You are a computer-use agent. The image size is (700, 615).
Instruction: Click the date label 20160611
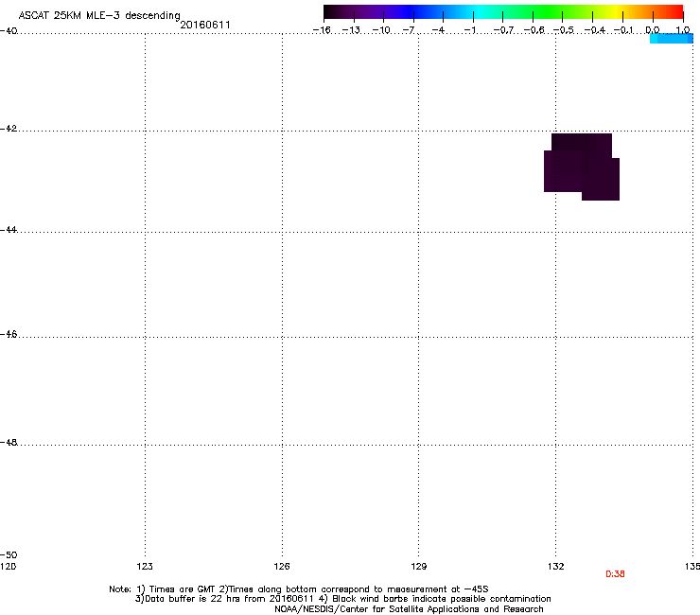coord(205,25)
